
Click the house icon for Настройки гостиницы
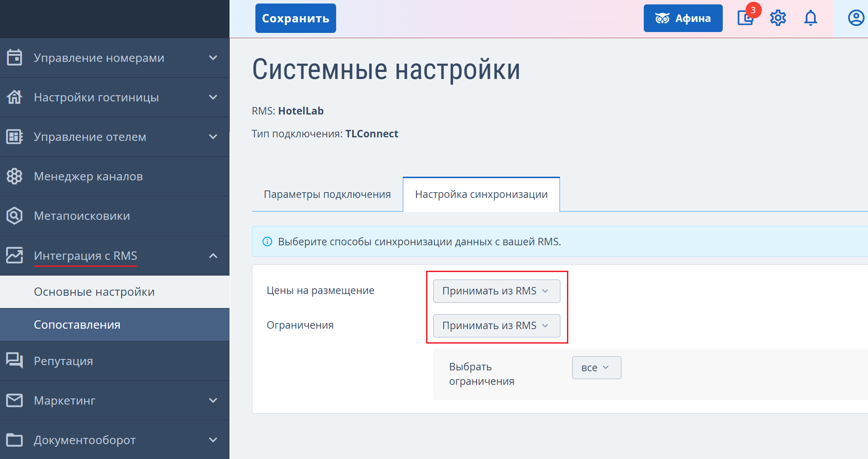coord(14,97)
